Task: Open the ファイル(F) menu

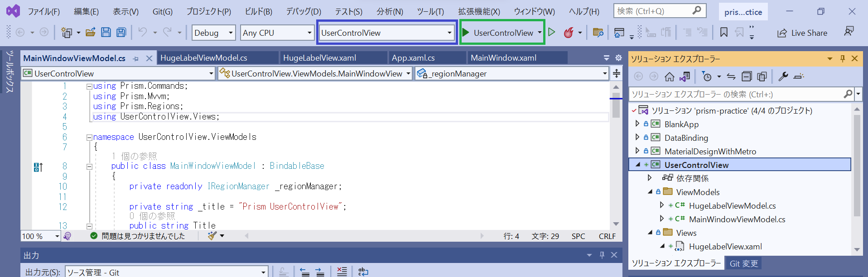Action: [44, 11]
